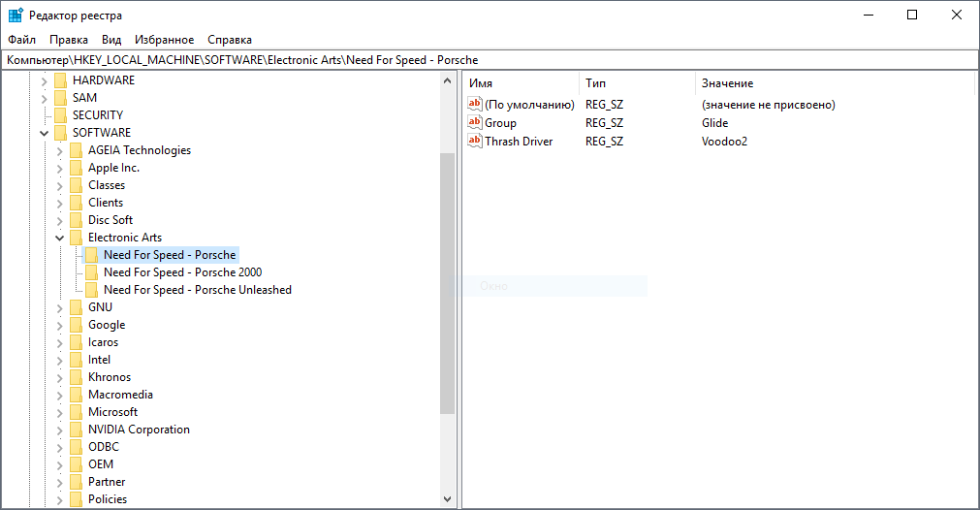
Task: Click the registry path address bar
Action: coord(490,60)
